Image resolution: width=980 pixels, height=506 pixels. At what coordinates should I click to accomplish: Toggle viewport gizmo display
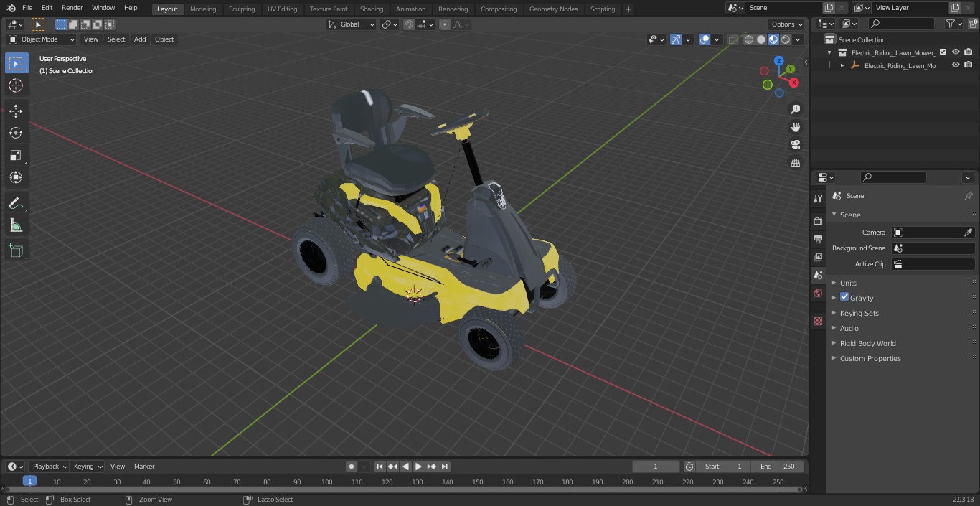[676, 39]
